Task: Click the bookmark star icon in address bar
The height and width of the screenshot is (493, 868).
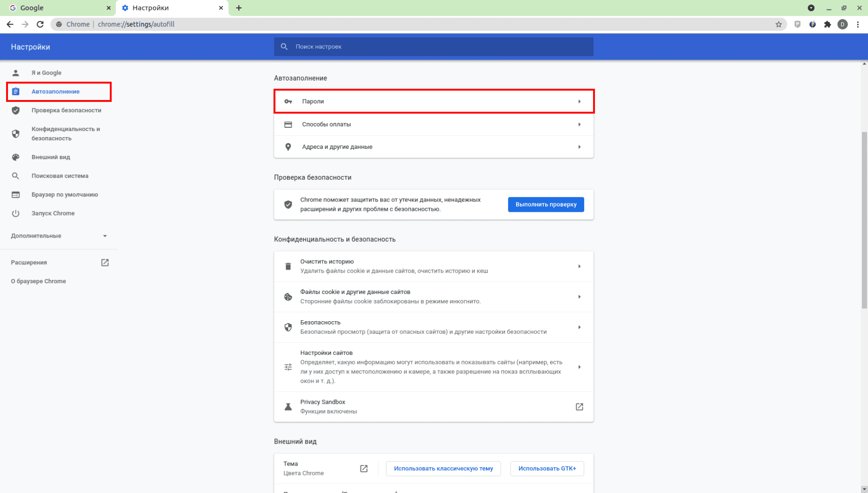Action: (778, 24)
